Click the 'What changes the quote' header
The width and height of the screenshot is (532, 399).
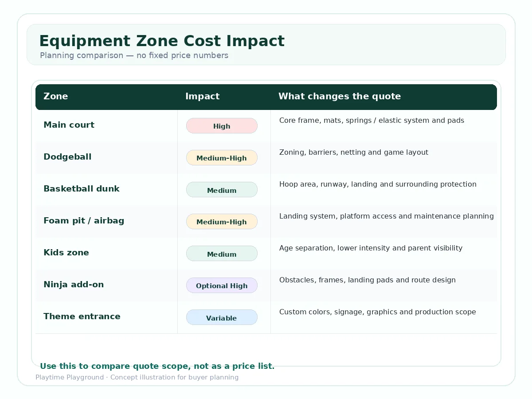[x=340, y=96]
